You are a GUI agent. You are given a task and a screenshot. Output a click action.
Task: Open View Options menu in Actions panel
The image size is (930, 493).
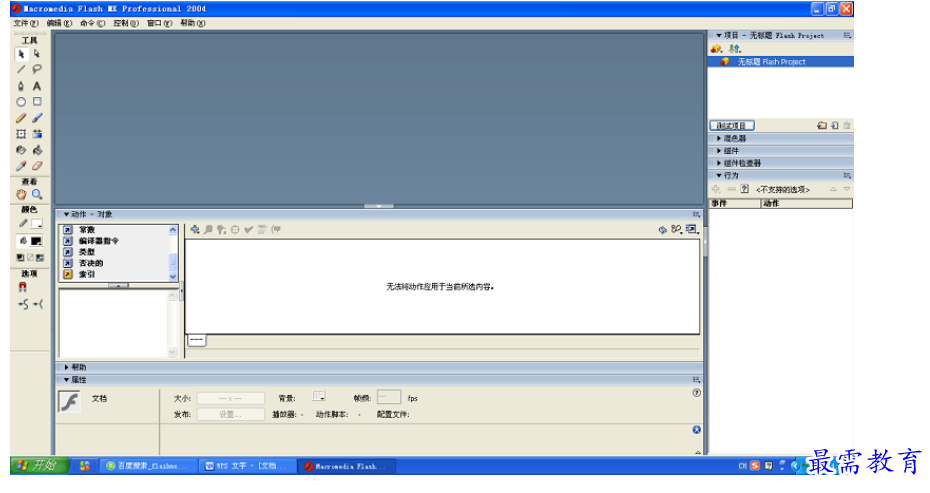(x=692, y=230)
